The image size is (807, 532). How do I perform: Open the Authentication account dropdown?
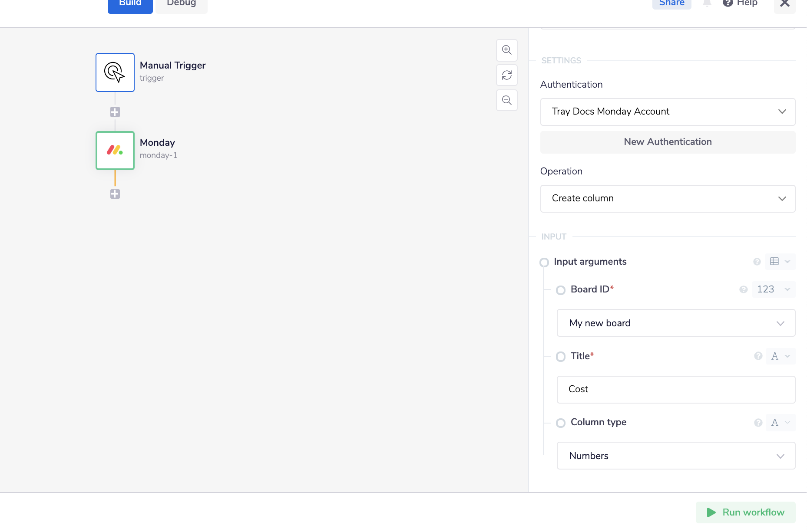pyautogui.click(x=668, y=112)
